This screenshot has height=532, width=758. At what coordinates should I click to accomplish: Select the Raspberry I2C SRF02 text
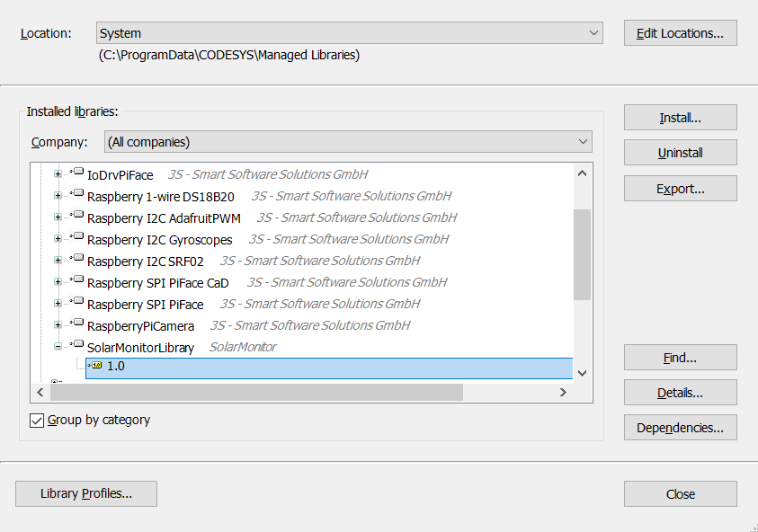146,262
